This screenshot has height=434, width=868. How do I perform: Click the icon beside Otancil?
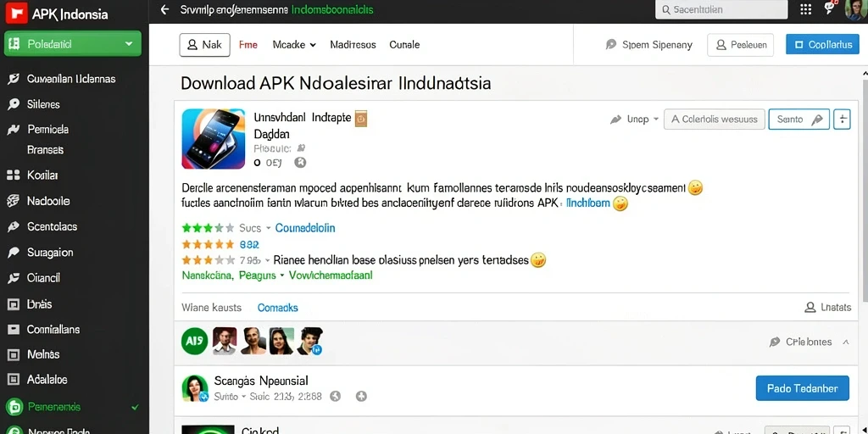click(13, 278)
